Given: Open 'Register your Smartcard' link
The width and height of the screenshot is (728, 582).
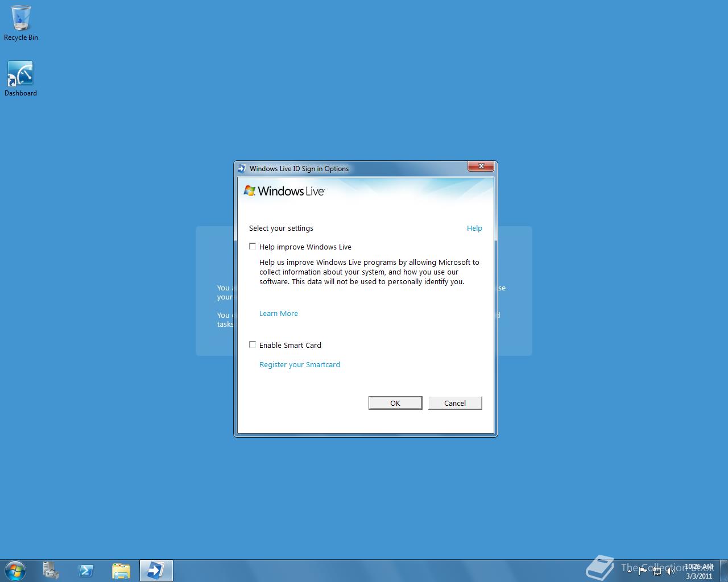Looking at the screenshot, I should (300, 364).
